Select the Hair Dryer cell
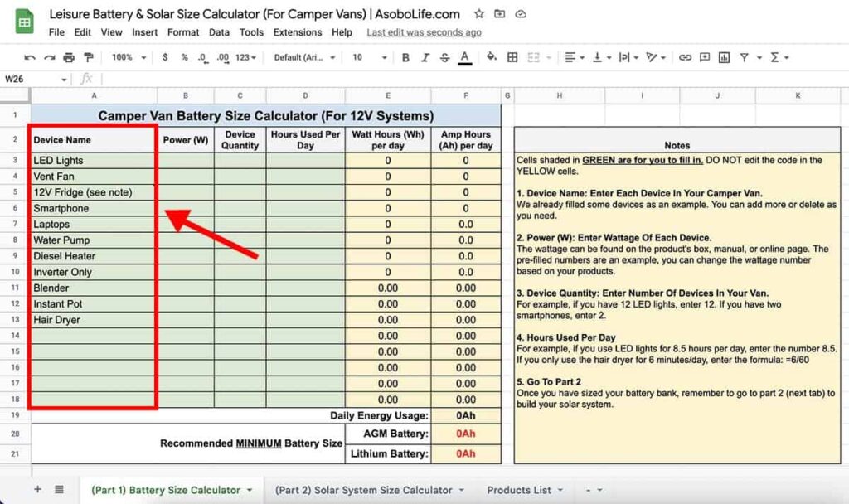 coord(94,320)
